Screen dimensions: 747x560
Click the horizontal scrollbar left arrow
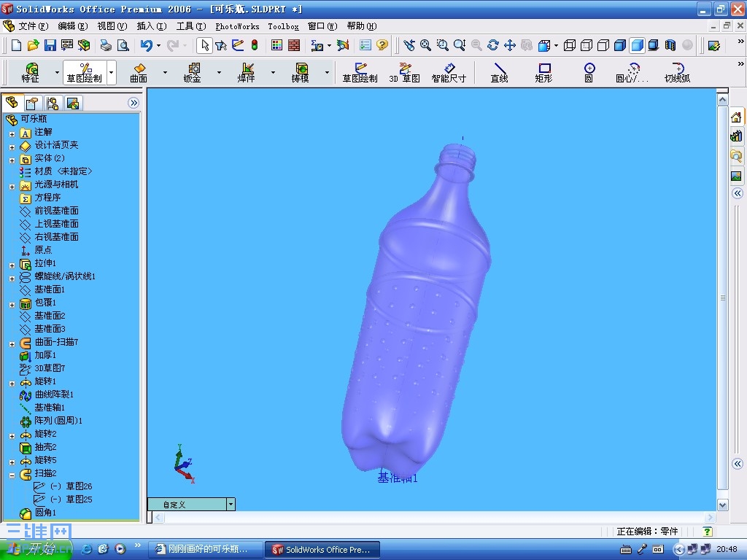[x=158, y=517]
